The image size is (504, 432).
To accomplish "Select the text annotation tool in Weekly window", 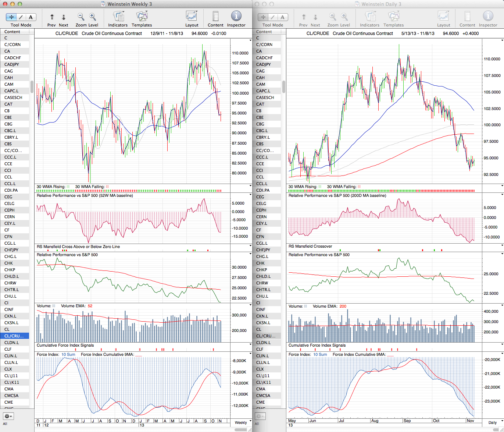I will (x=31, y=17).
